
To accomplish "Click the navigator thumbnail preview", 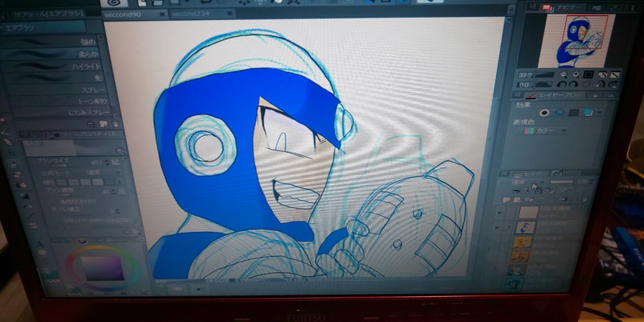I will [x=576, y=41].
